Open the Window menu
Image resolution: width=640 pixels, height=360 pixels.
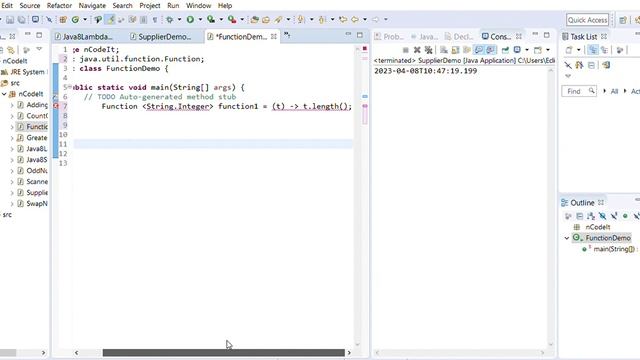tap(198, 6)
